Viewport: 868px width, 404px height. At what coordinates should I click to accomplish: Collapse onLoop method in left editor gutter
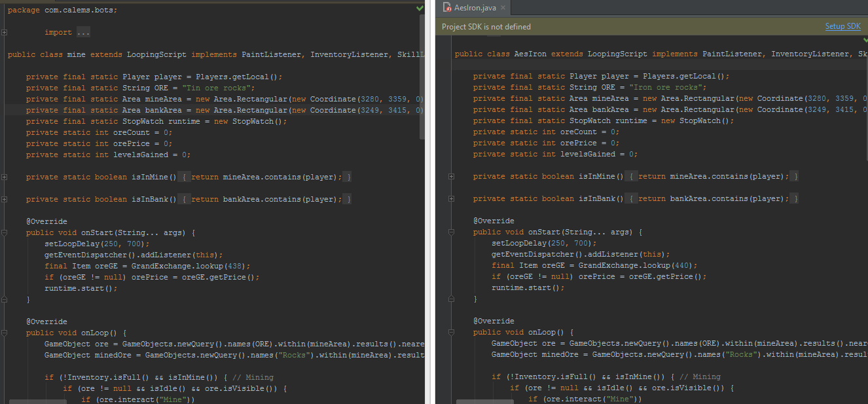[5, 333]
